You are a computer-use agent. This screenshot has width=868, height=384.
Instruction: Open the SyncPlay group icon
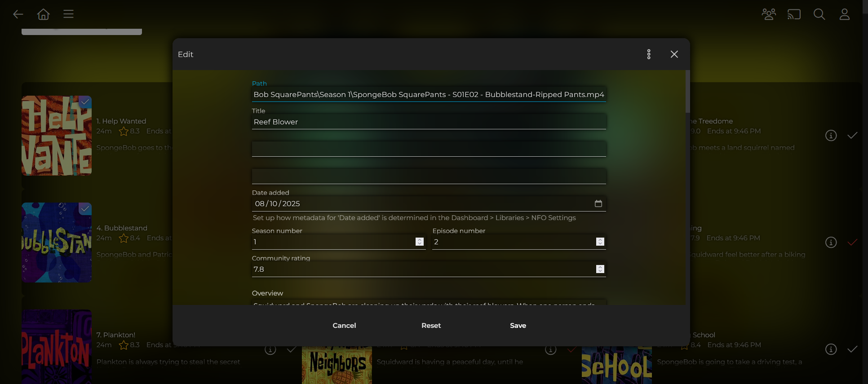[769, 14]
